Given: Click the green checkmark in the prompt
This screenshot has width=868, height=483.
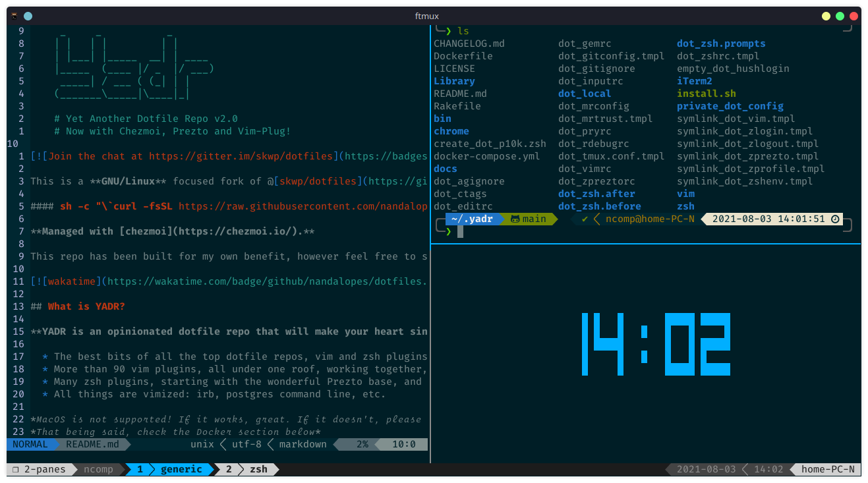Looking at the screenshot, I should pyautogui.click(x=585, y=219).
